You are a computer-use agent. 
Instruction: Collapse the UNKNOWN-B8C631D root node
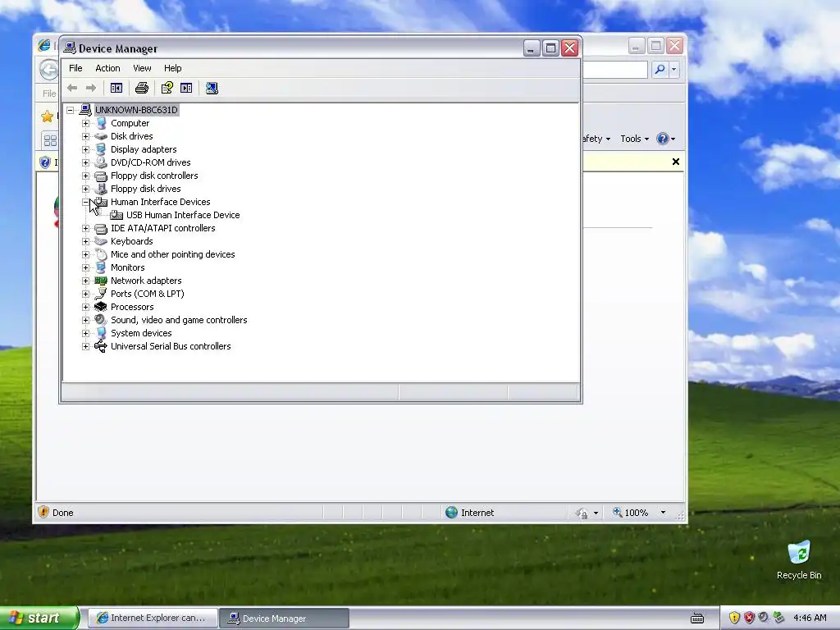71,111
